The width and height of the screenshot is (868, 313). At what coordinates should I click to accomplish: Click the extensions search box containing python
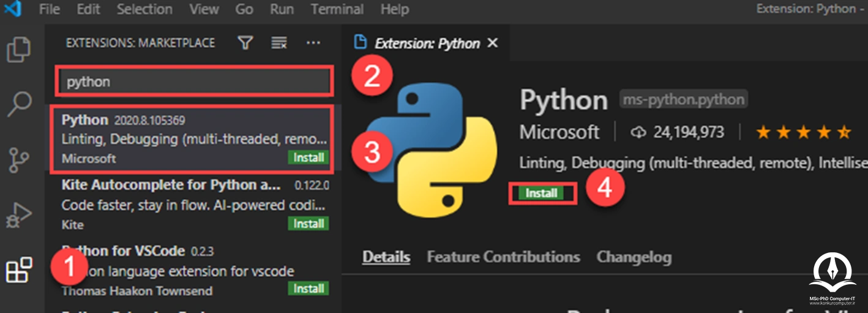tap(195, 81)
